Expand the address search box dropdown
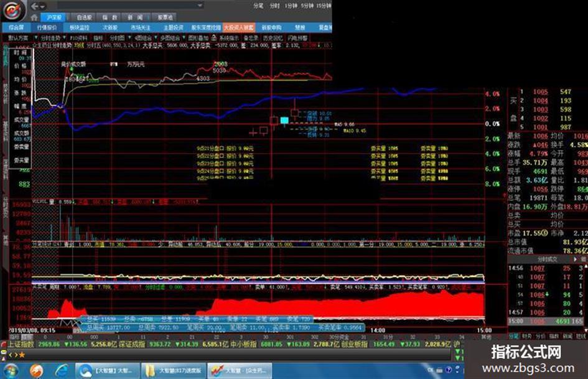Screen dimensions: 588x379 click(x=200, y=5)
